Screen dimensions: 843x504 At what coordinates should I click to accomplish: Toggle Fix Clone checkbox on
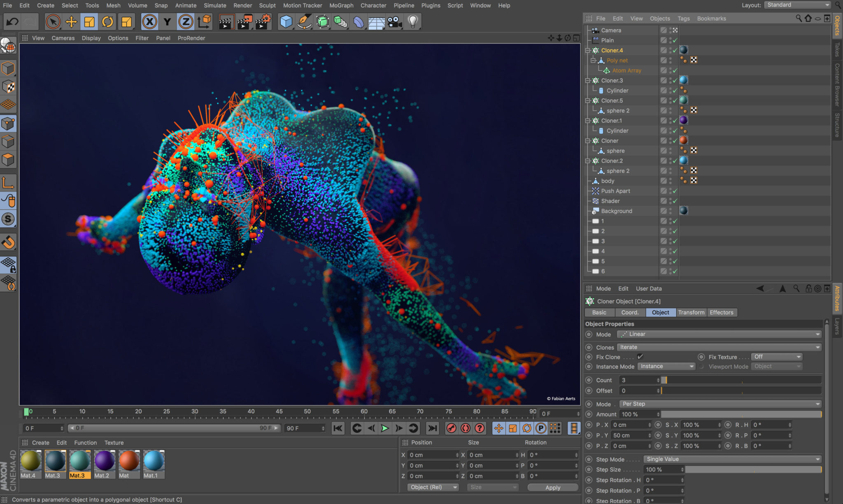pos(637,356)
